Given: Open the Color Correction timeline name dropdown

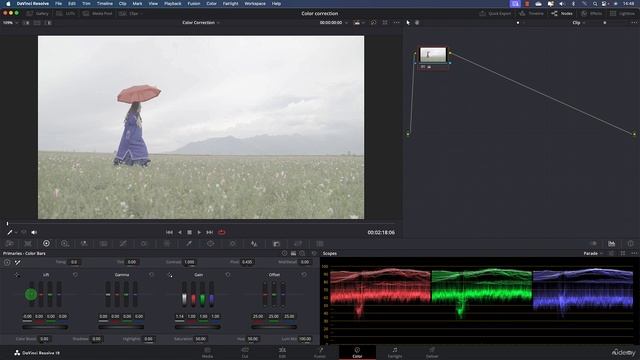Looking at the screenshot, I should tap(201, 23).
